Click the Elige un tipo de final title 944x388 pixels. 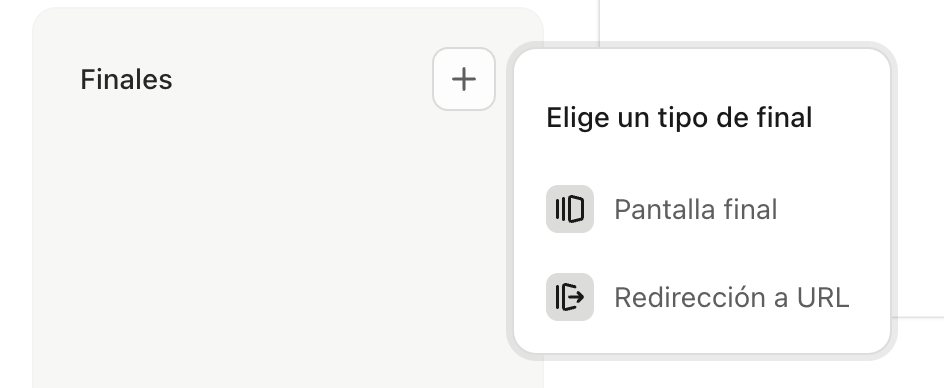click(x=679, y=117)
